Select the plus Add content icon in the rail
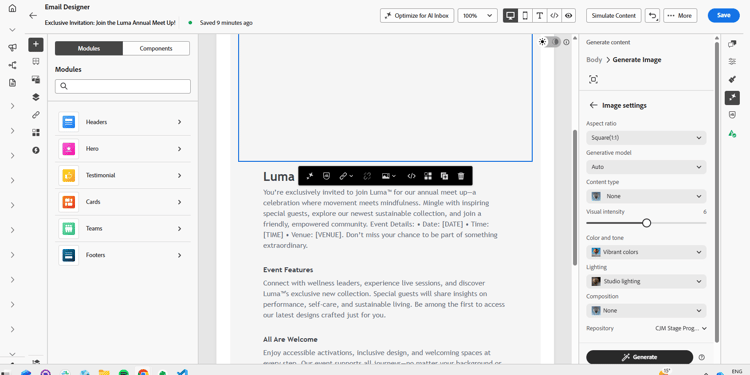The height and width of the screenshot is (375, 750). [36, 44]
